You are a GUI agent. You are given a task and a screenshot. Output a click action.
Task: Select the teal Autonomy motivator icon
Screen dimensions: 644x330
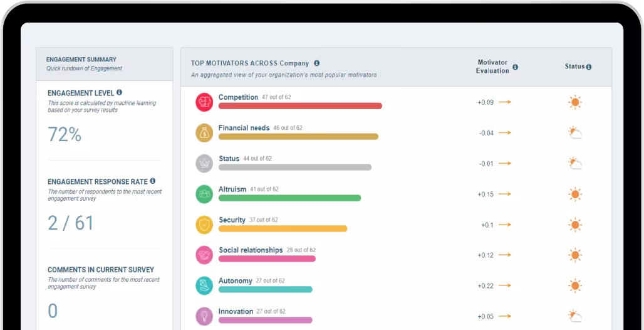204,285
